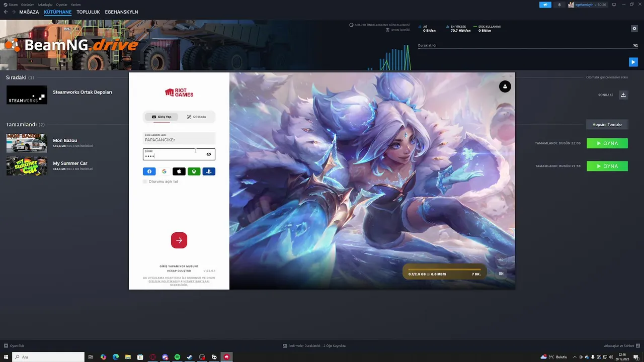Go to EGEHANSKYLN profile tab
This screenshot has width=644, height=362.
(121, 12)
